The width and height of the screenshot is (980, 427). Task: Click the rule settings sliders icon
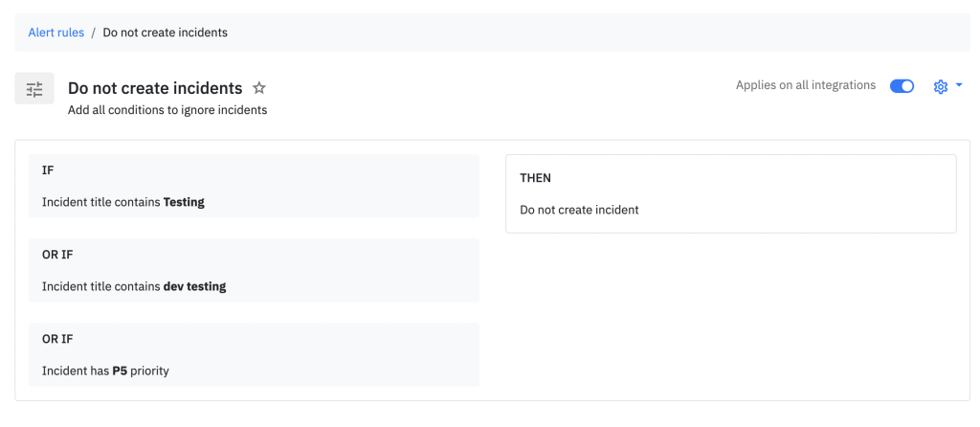coord(34,89)
